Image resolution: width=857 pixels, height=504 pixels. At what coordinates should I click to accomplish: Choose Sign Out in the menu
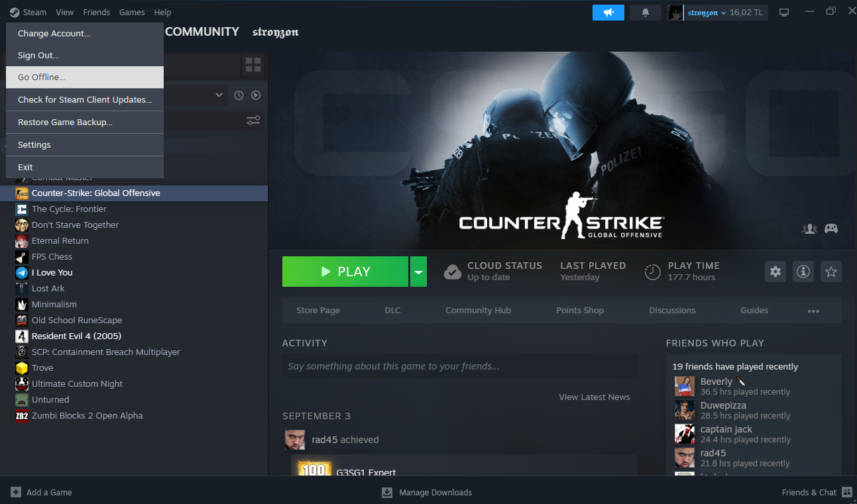click(85, 55)
